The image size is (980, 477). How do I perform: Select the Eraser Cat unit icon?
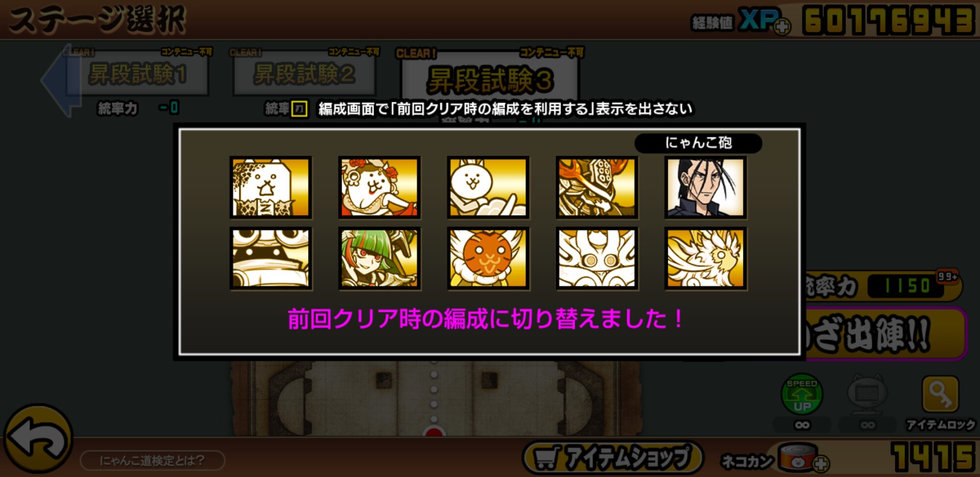pyautogui.click(x=270, y=187)
